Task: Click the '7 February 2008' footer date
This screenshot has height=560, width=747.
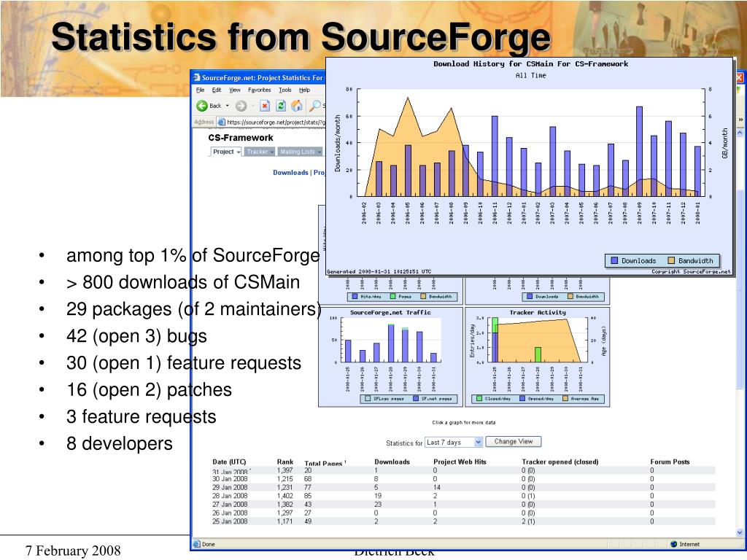Action: point(73,551)
